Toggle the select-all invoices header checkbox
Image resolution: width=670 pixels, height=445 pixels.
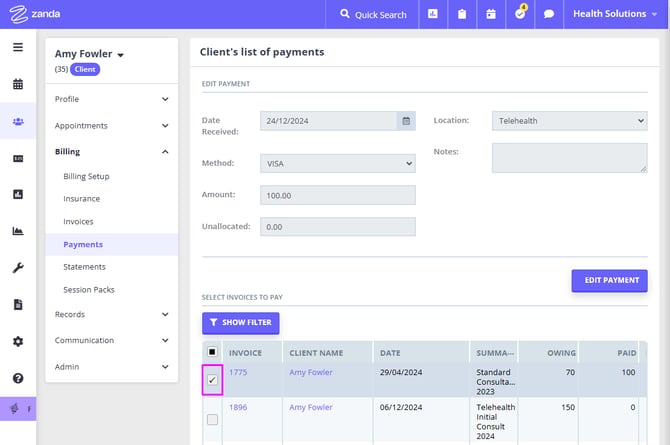click(212, 352)
